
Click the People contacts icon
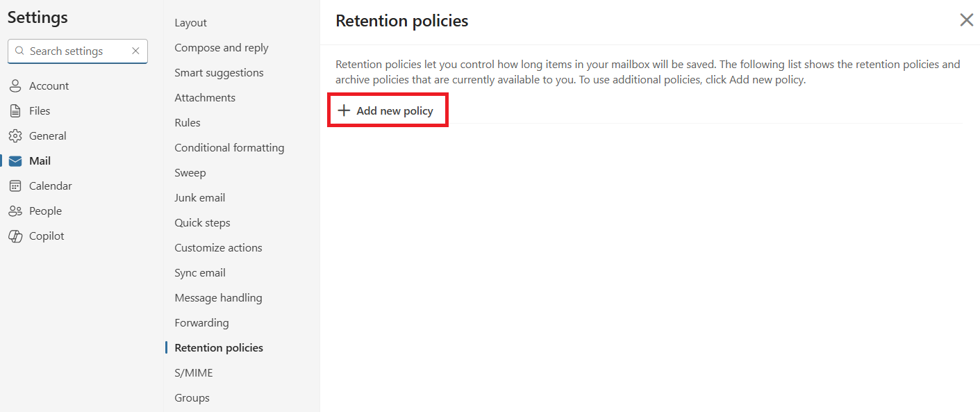tap(15, 211)
